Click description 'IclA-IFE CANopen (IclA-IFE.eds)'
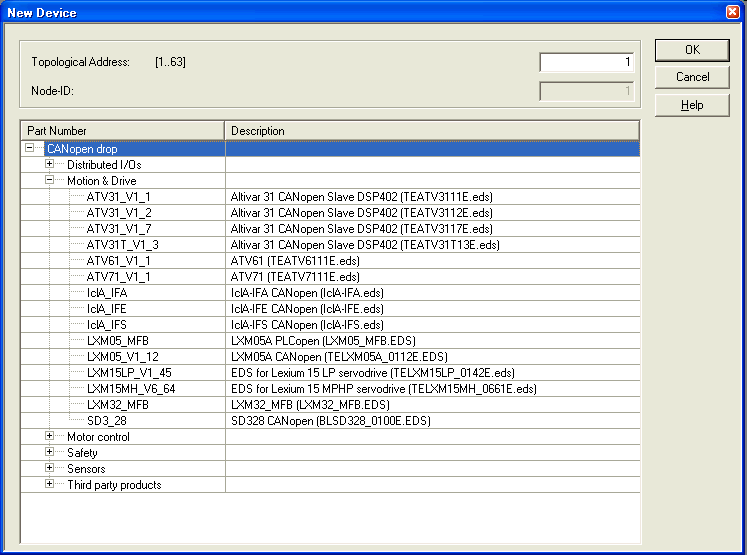The height and width of the screenshot is (555, 747). 307,309
